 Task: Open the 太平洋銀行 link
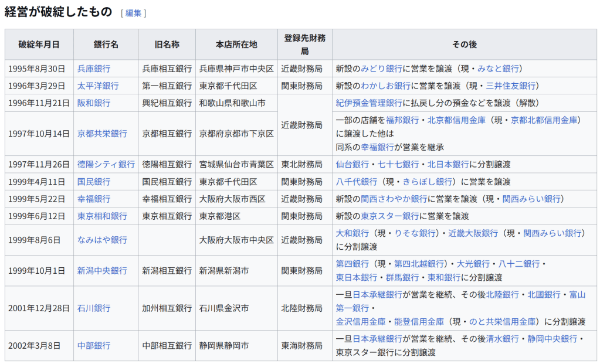[x=97, y=86]
